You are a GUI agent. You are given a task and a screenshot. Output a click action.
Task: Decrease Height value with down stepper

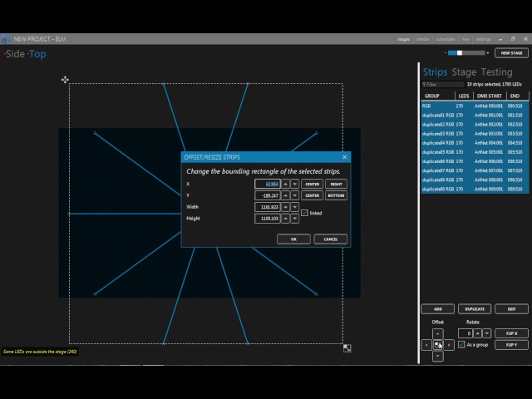(x=295, y=219)
